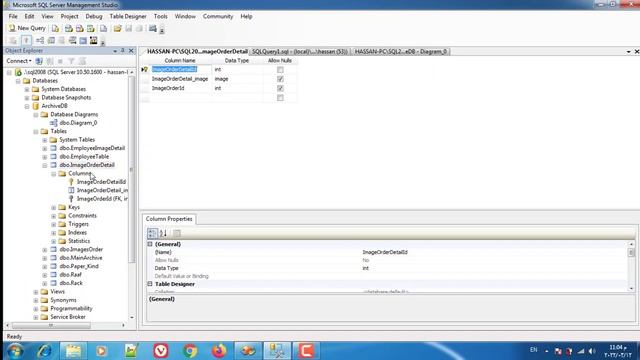Collapse the dbo.ImageOrderDetail table node
The width and height of the screenshot is (640, 360).
tap(45, 165)
